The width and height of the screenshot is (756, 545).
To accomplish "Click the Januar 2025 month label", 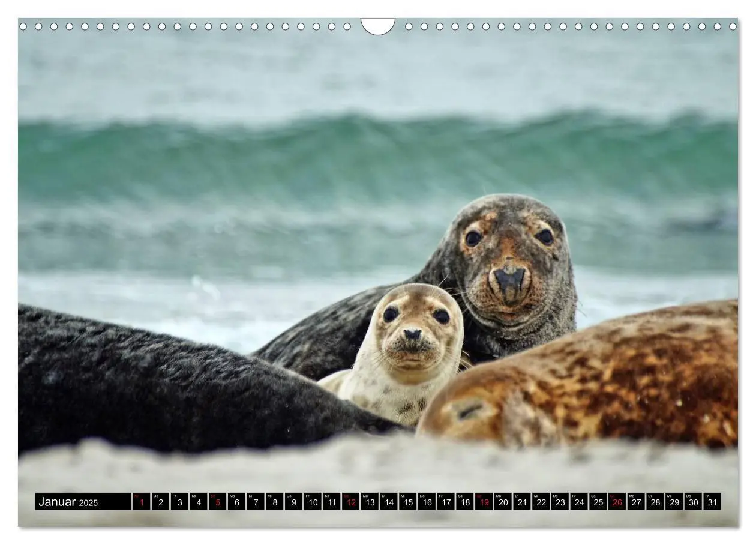I will pyautogui.click(x=83, y=502).
